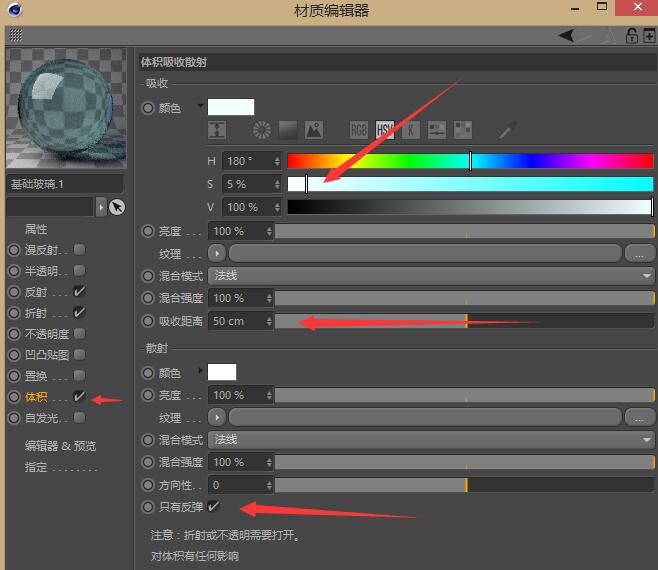Switch to HSV color mode
The width and height of the screenshot is (658, 570).
385,130
